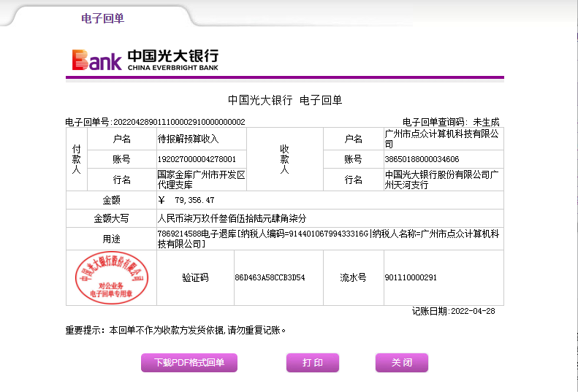Click the 金额大写 label cell
This screenshot has height=392, width=578.
click(x=111, y=218)
